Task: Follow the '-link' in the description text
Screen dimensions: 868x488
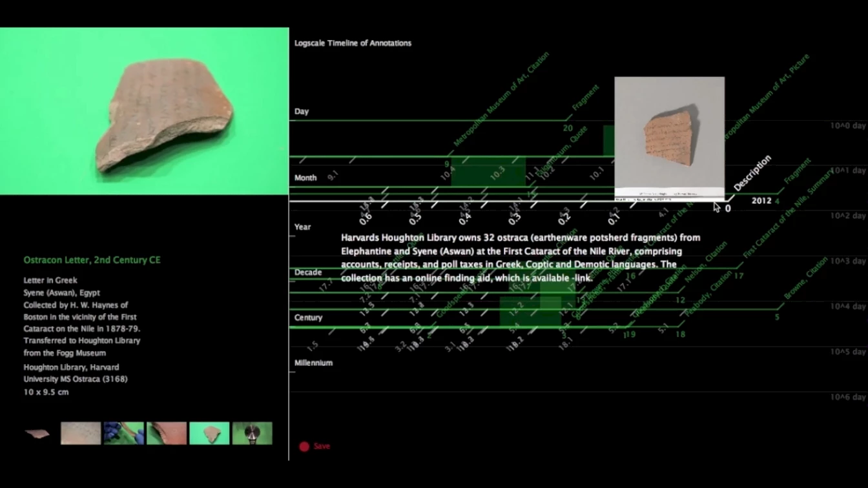Action: click(x=583, y=278)
